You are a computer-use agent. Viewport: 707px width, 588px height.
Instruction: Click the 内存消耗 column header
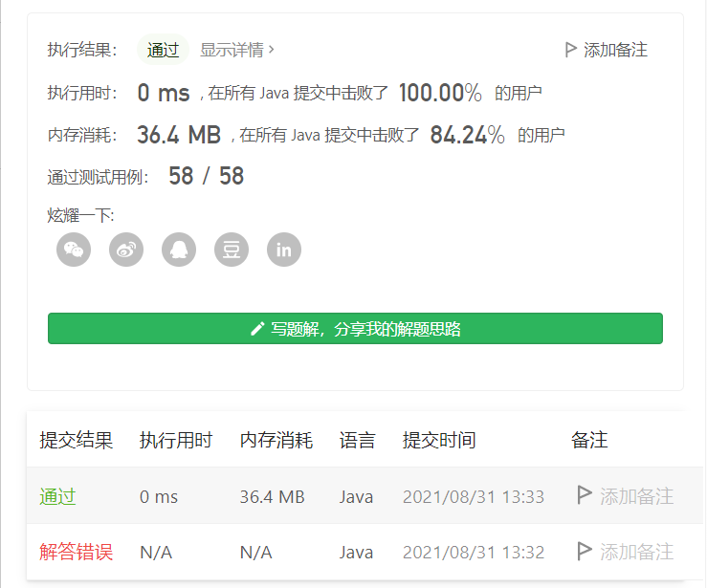tap(276, 440)
